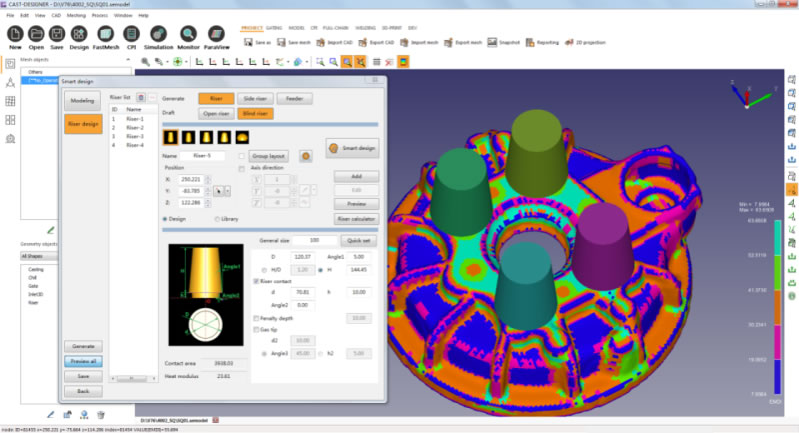The width and height of the screenshot is (799, 433).
Task: Click the Riser calculator button
Action: (x=356, y=219)
